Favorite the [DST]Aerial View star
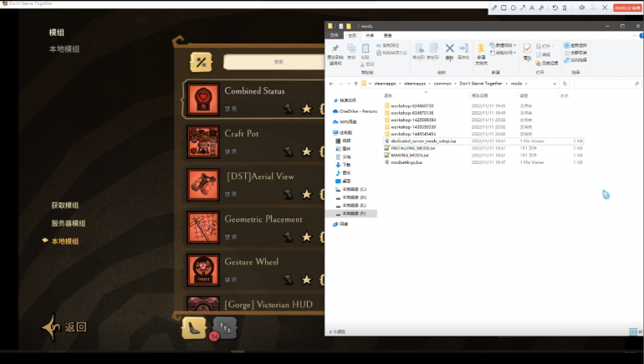The width and height of the screenshot is (644, 364). click(306, 194)
